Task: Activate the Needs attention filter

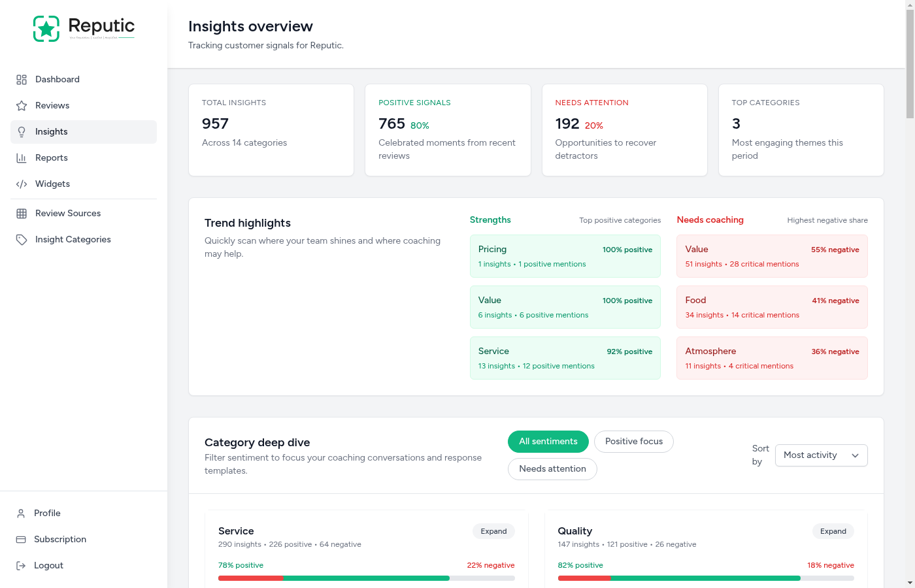Action: (552, 468)
